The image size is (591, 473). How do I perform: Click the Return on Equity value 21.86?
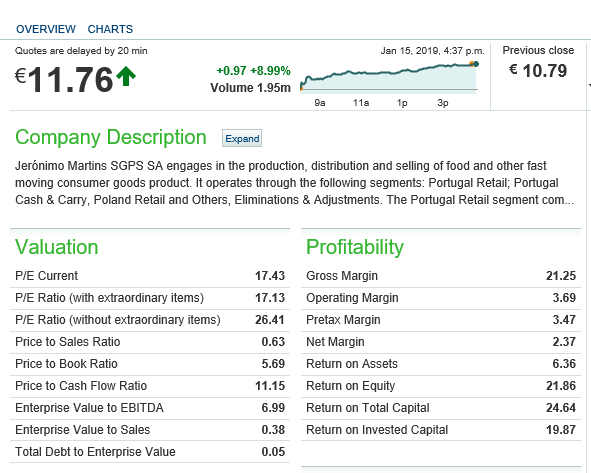(561, 386)
